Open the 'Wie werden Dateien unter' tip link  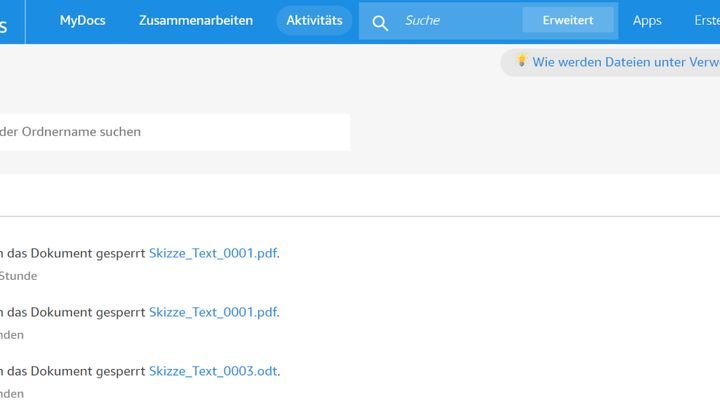coord(626,62)
